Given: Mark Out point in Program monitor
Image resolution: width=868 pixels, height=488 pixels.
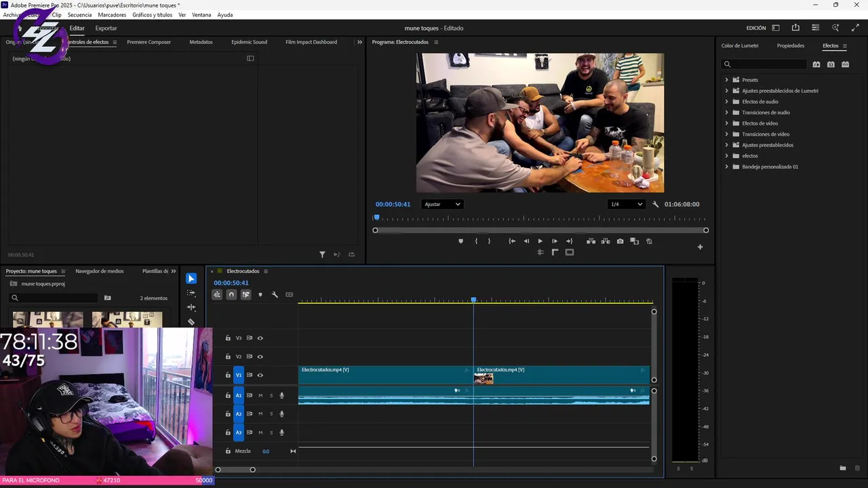Looking at the screenshot, I should [x=489, y=241].
